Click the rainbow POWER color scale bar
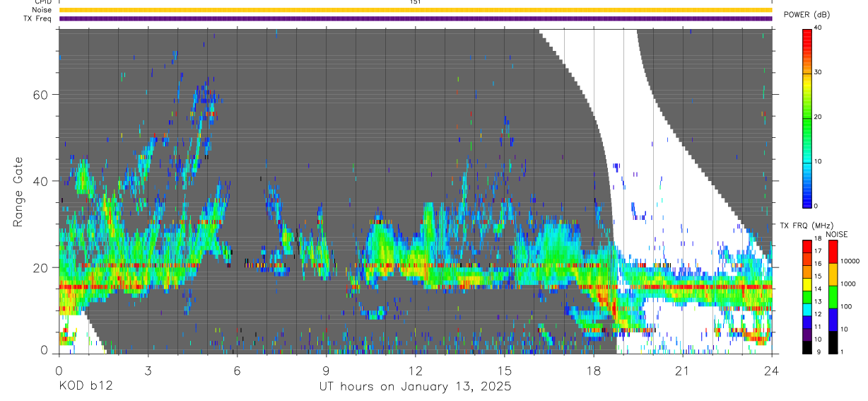Image resolution: width=868 pixels, height=401 pixels. tap(807, 117)
